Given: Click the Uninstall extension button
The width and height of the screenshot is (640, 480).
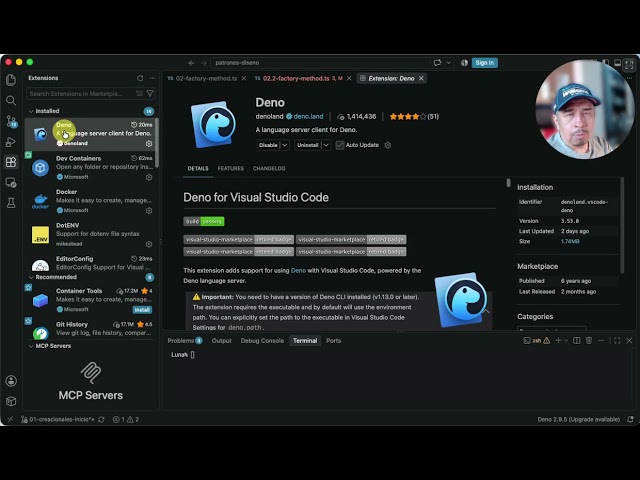Looking at the screenshot, I should 307,145.
